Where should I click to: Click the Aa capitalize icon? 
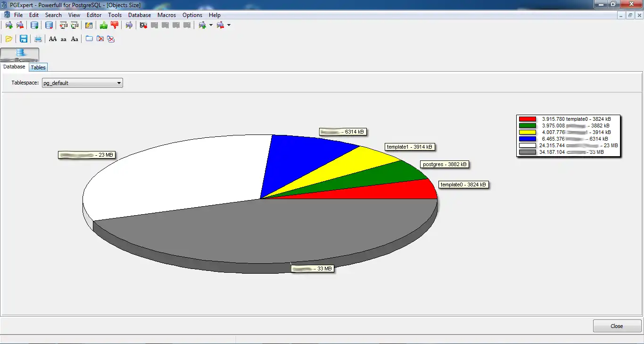click(74, 39)
